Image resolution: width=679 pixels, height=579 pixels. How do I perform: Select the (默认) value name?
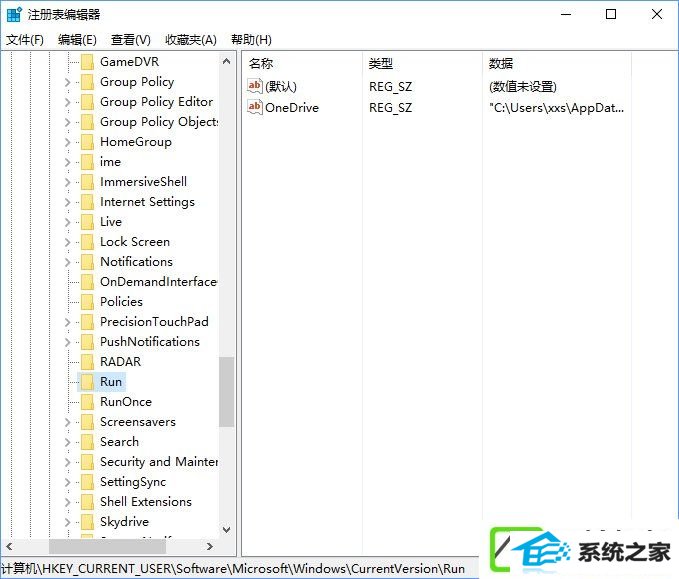pos(281,86)
